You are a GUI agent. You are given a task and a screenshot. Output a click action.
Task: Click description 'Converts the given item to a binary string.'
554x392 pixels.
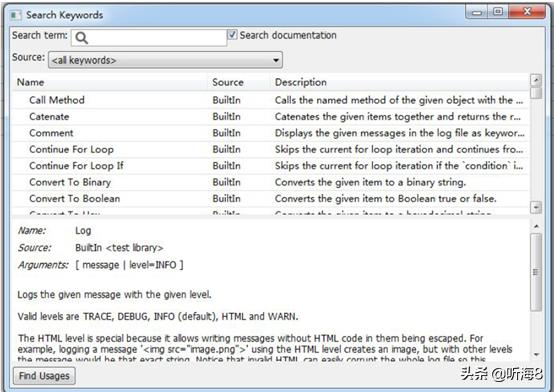370,182
